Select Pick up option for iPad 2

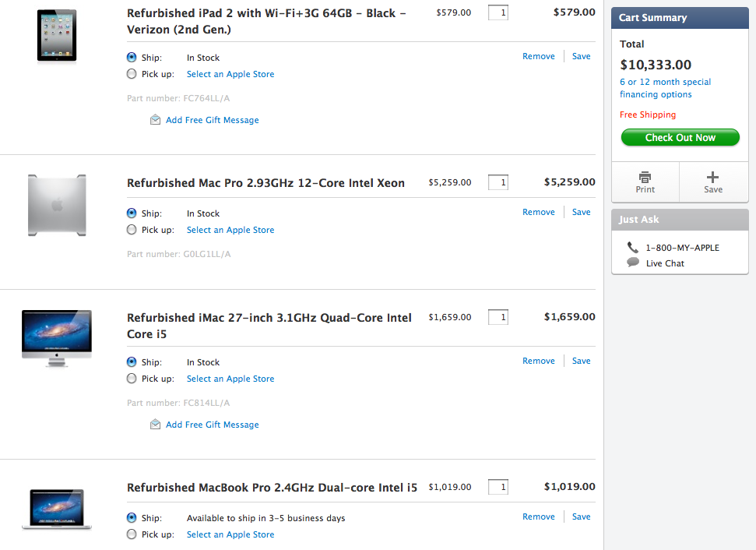point(132,74)
